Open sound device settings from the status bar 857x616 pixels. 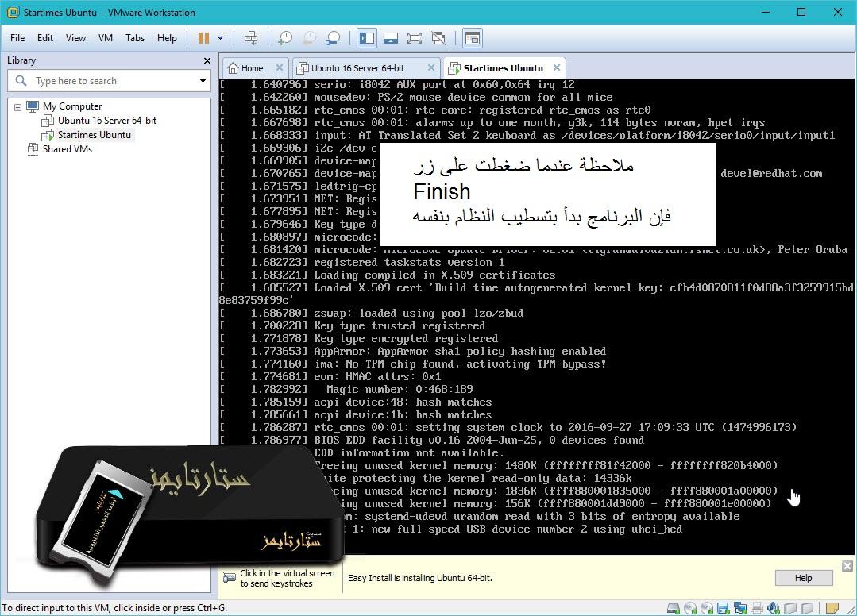(773, 608)
